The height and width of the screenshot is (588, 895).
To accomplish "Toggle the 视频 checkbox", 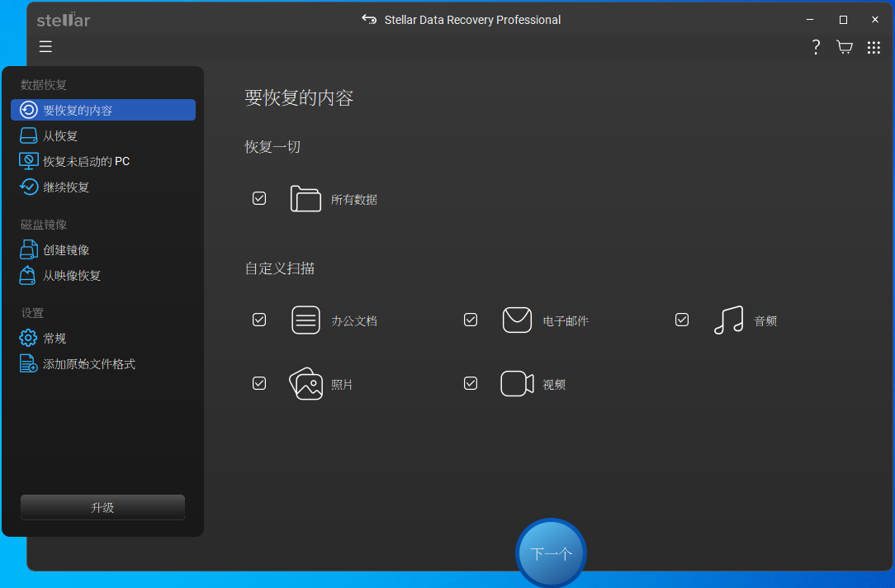I will coord(471,383).
